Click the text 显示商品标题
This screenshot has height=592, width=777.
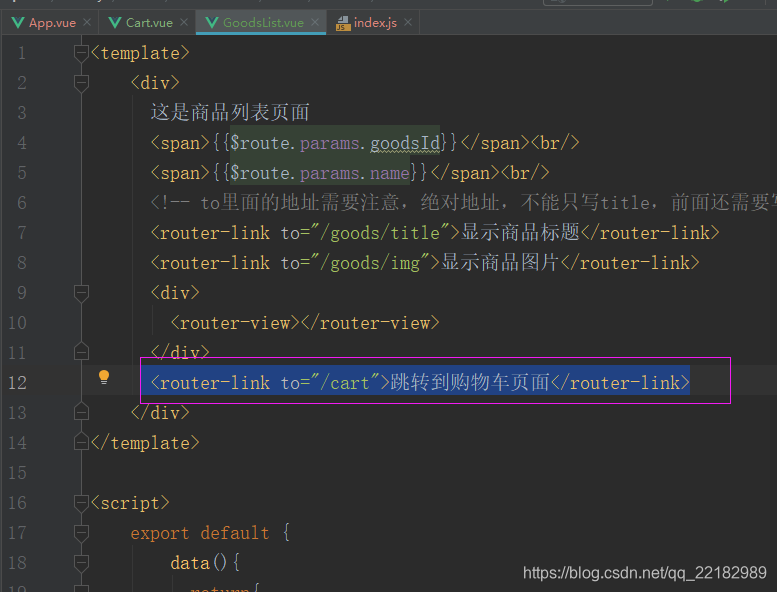(x=520, y=232)
